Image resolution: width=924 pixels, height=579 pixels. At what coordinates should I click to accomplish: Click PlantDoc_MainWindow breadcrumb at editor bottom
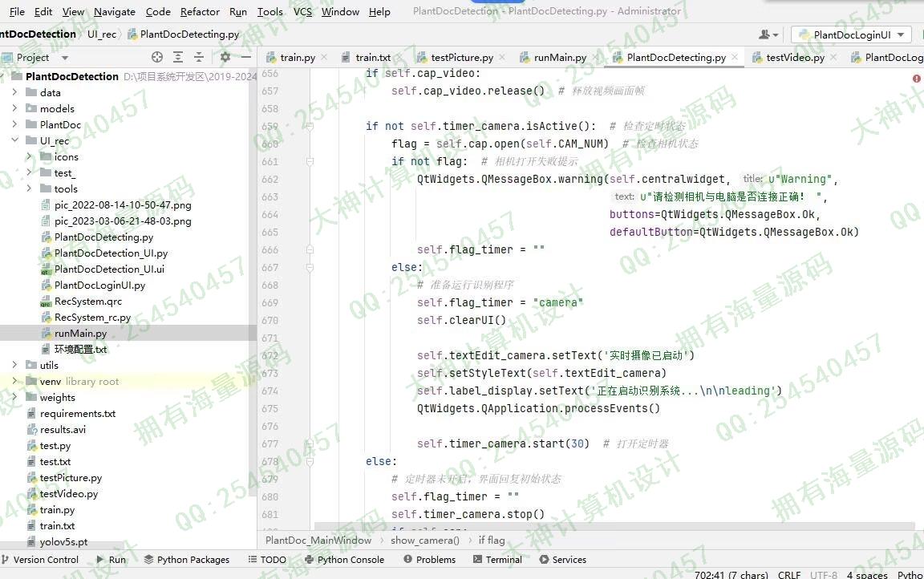tap(318, 541)
